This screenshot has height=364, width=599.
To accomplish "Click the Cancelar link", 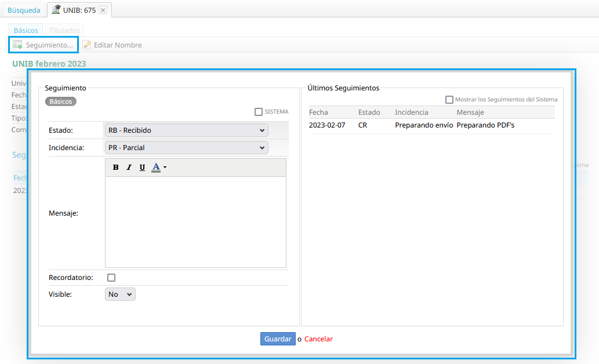I will click(318, 339).
